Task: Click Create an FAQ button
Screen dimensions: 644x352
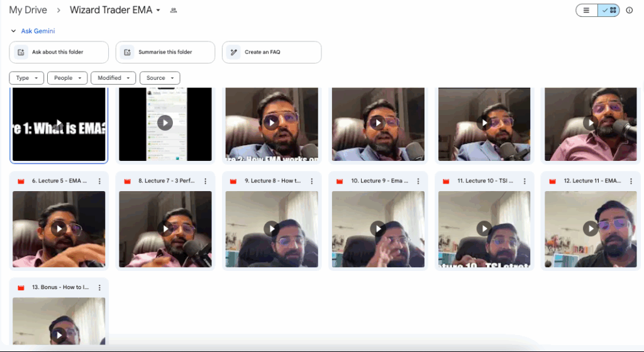Action: tap(271, 52)
